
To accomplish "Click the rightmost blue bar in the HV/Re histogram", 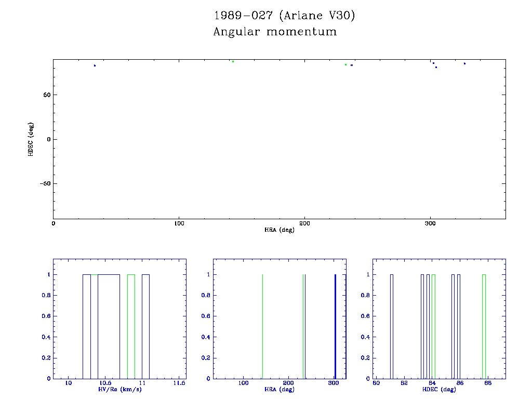I will point(146,326).
